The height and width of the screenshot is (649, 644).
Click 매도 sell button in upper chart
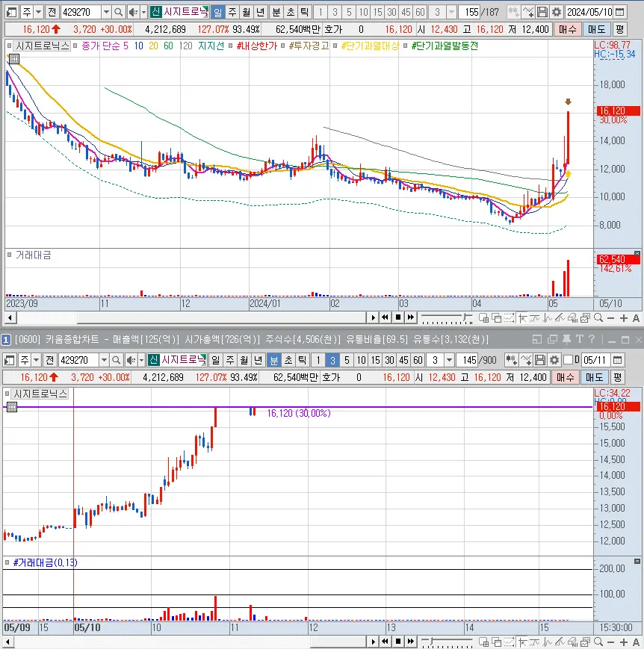pyautogui.click(x=596, y=29)
